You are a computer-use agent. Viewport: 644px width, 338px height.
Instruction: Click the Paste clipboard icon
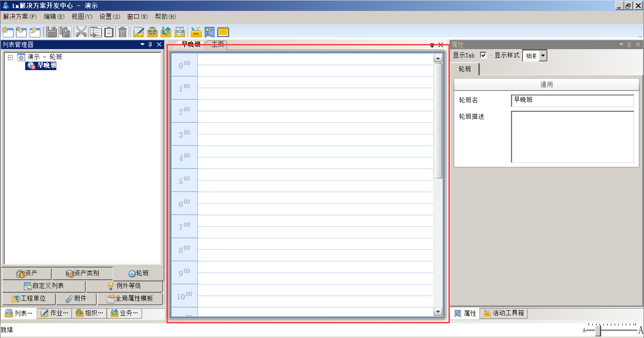[109, 32]
